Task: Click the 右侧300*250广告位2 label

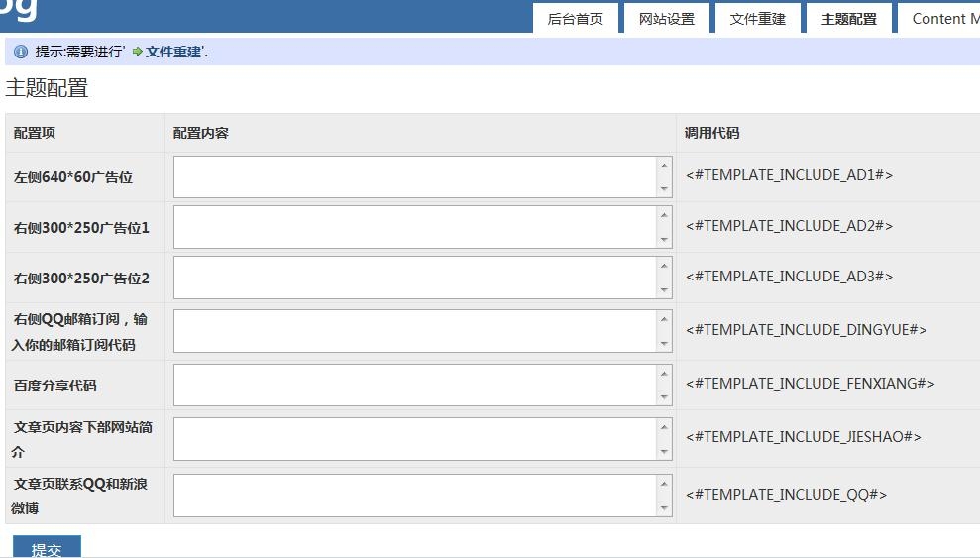Action: point(81,279)
